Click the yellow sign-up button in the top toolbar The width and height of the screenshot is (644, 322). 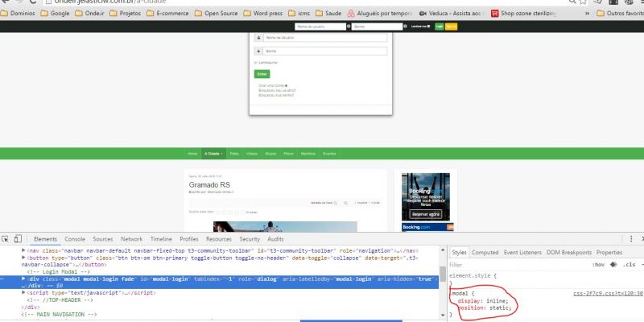pyautogui.click(x=451, y=27)
